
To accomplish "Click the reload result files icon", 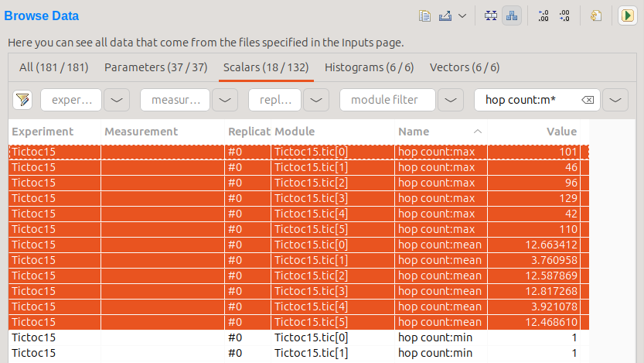I will pyautogui.click(x=596, y=16).
